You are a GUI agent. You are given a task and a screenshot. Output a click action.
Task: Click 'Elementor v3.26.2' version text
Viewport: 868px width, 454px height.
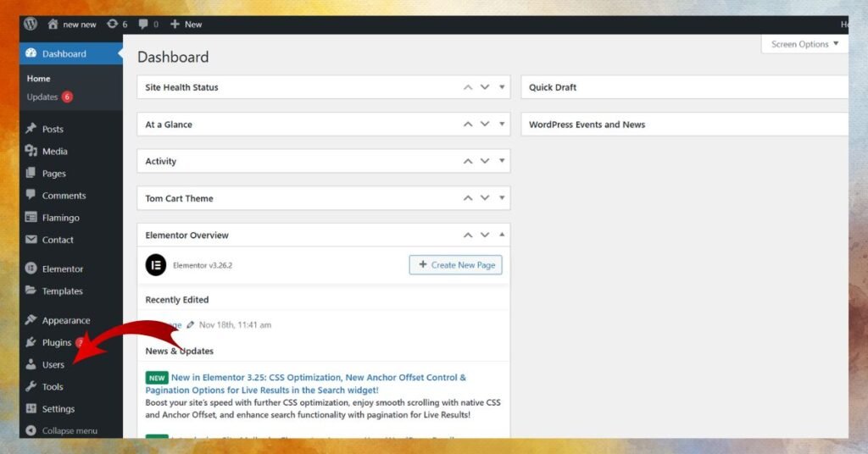coord(203,265)
